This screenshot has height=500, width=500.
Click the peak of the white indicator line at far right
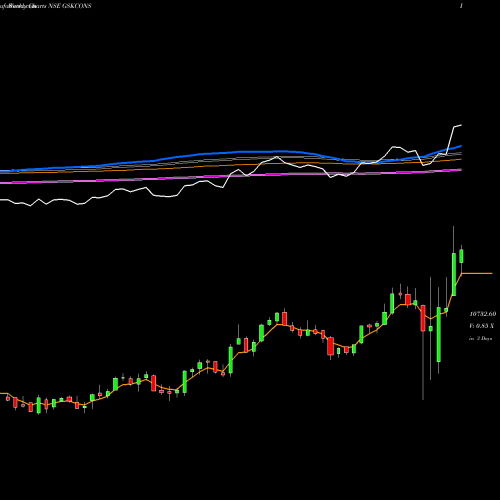pos(460,125)
